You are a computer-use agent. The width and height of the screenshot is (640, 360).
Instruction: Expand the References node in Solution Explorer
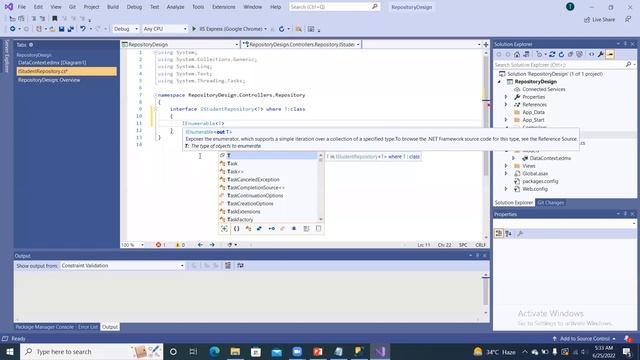pyautogui.click(x=506, y=105)
